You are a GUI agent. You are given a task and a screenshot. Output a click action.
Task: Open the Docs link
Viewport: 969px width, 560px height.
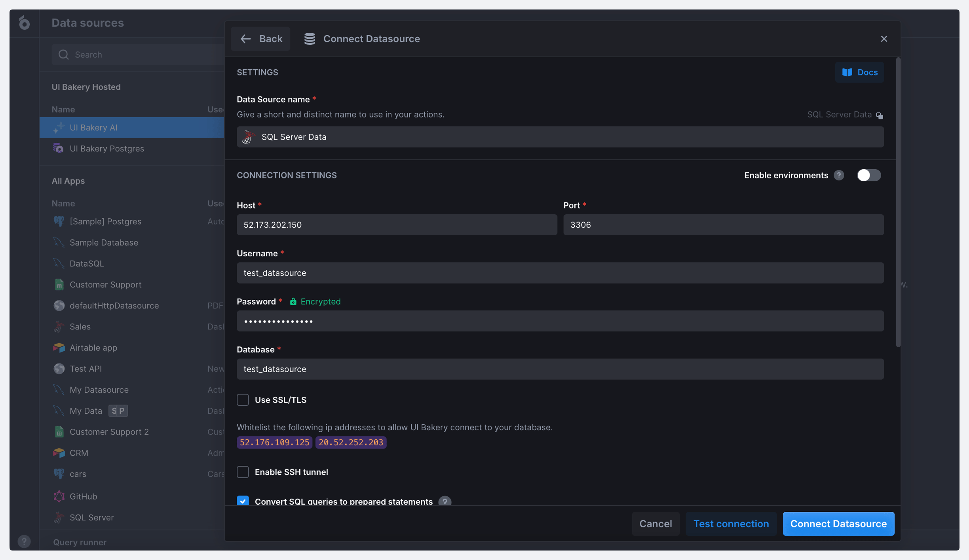point(859,72)
